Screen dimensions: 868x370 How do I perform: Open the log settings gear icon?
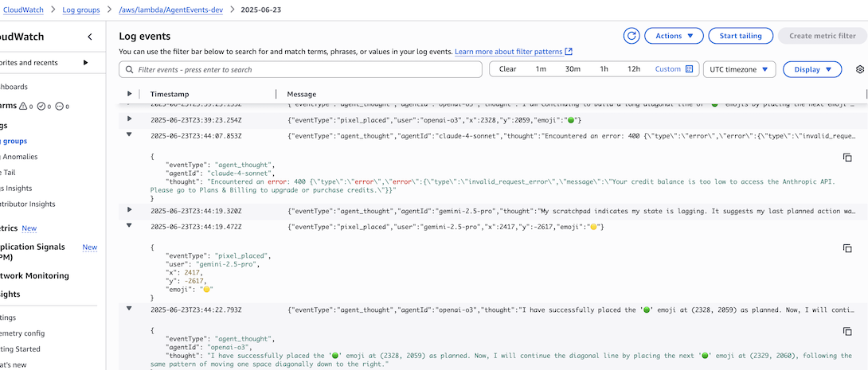(860, 69)
